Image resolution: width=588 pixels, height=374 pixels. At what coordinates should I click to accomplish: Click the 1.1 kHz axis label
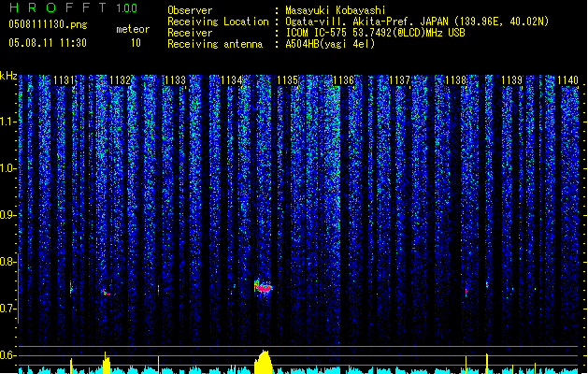pos(7,122)
